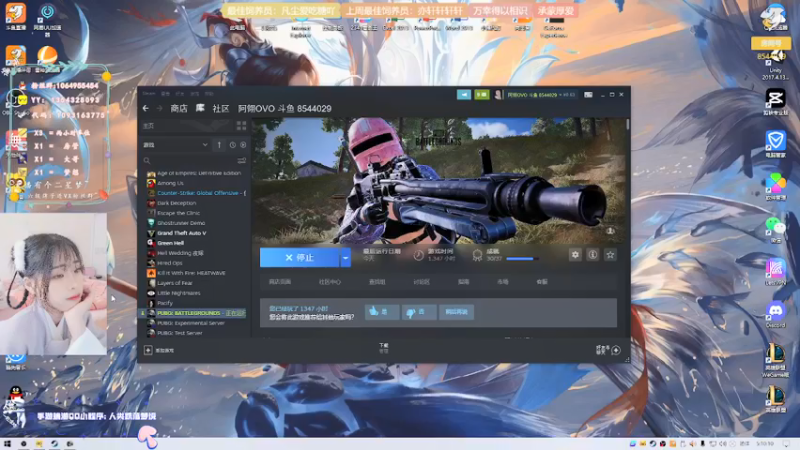Click the sort-by up-arrow icon in library sidebar
The image size is (800, 450).
219,145
